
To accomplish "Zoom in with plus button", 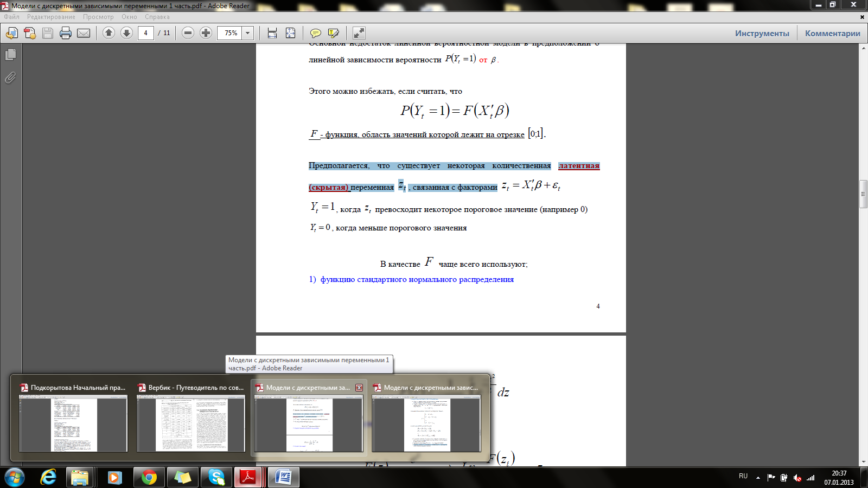I will pos(206,33).
